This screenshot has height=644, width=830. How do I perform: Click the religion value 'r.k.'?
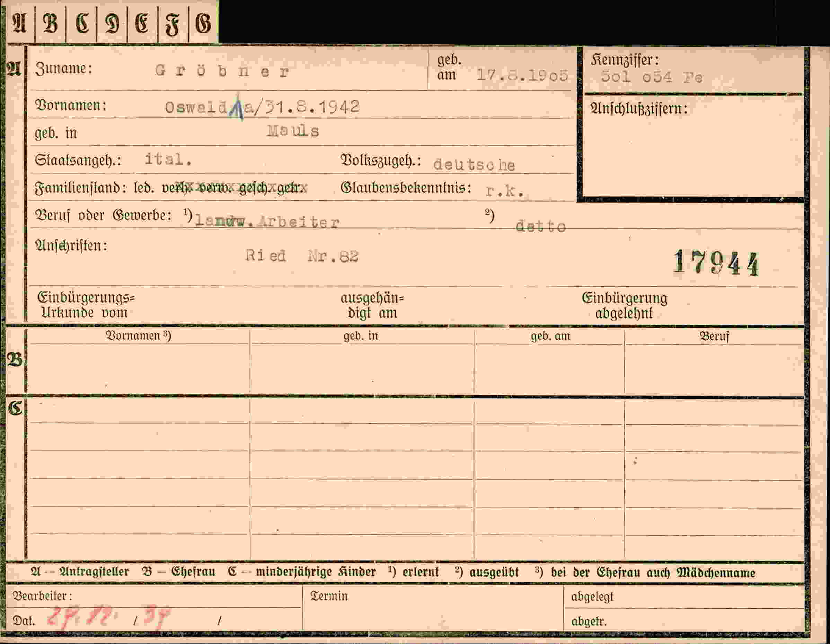[505, 191]
